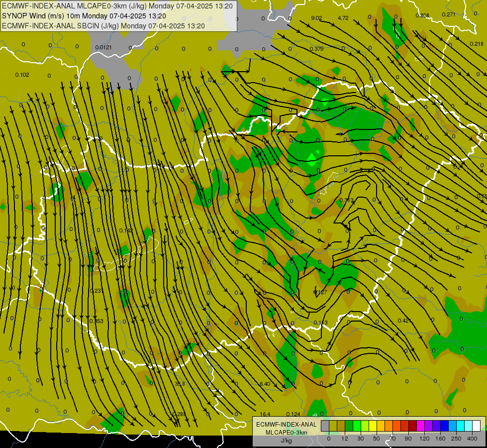Viewport: 487px width, 448px height.
Task: Click the map value '9.02'
Action: (x=316, y=18)
